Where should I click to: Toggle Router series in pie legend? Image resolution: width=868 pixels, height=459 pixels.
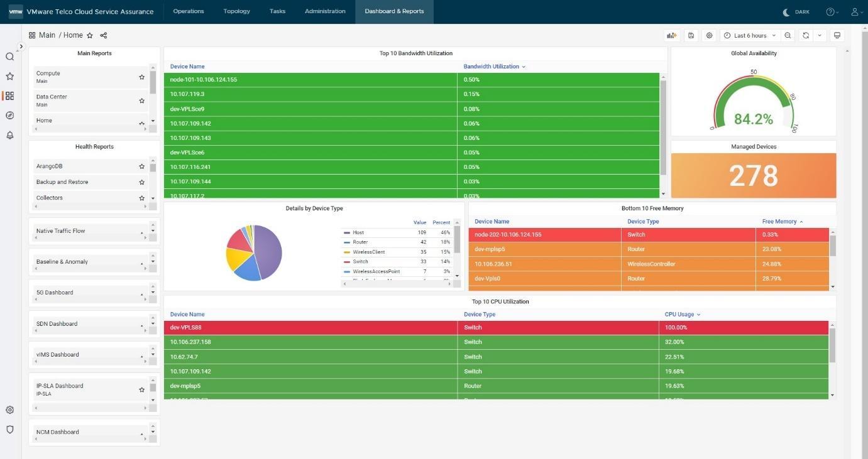pos(360,242)
